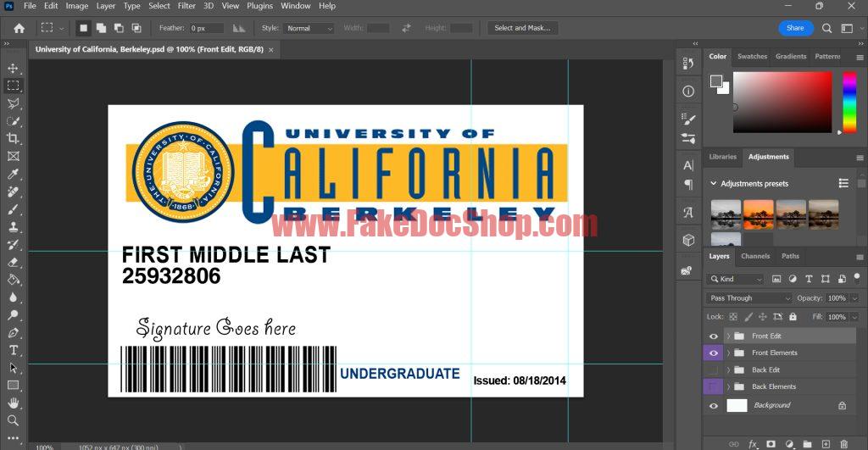Open the Window menu
868x450 pixels.
(x=296, y=6)
